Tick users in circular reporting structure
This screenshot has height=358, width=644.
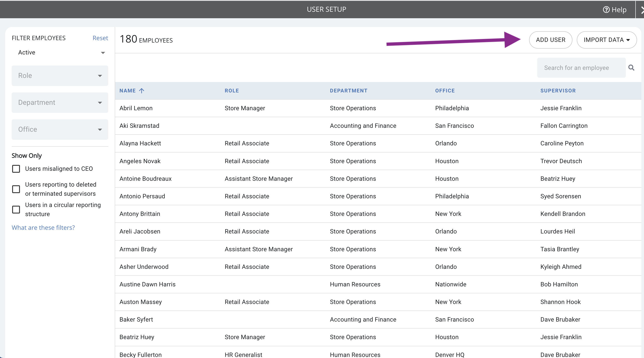point(16,209)
